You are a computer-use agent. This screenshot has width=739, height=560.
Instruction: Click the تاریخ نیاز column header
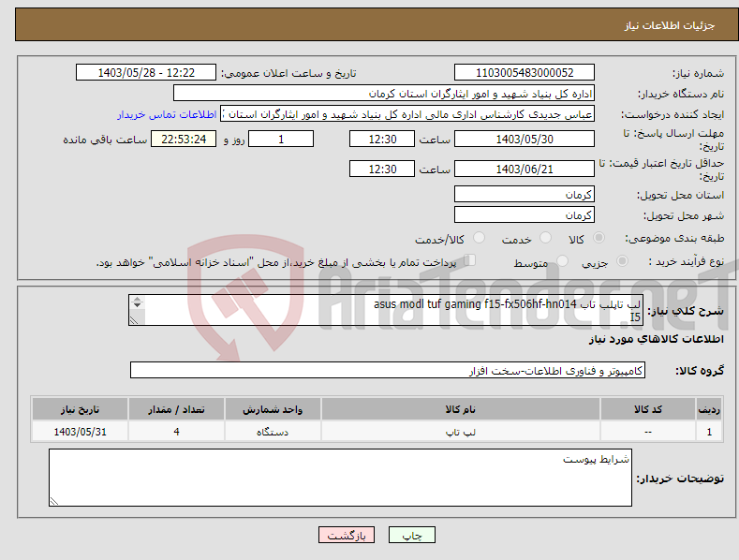tap(81, 409)
